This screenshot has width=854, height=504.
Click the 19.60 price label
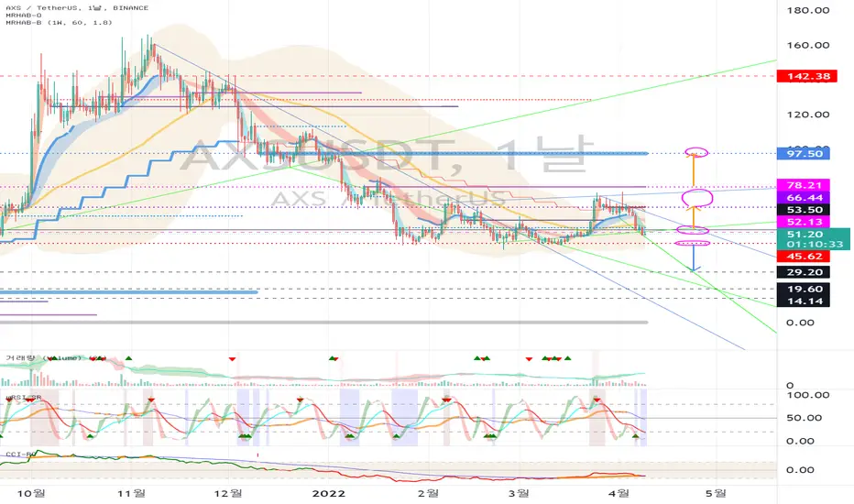804,290
